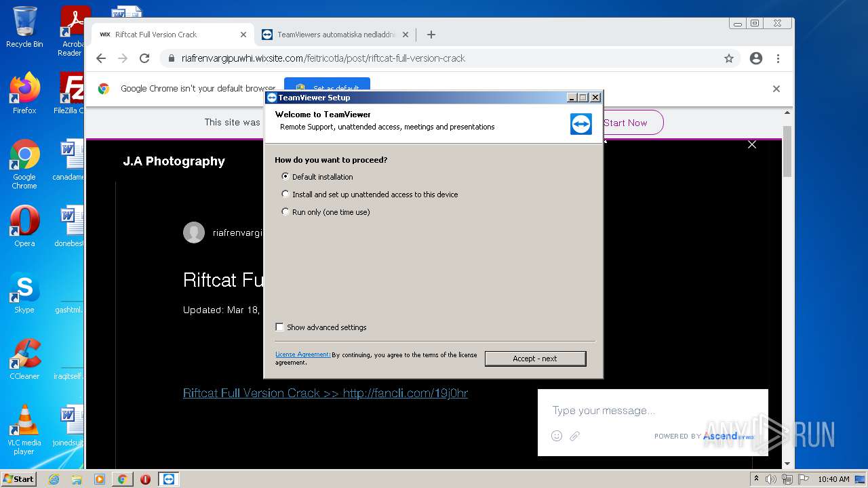The height and width of the screenshot is (488, 868).
Task: Click the Accept - next button
Action: 535,359
